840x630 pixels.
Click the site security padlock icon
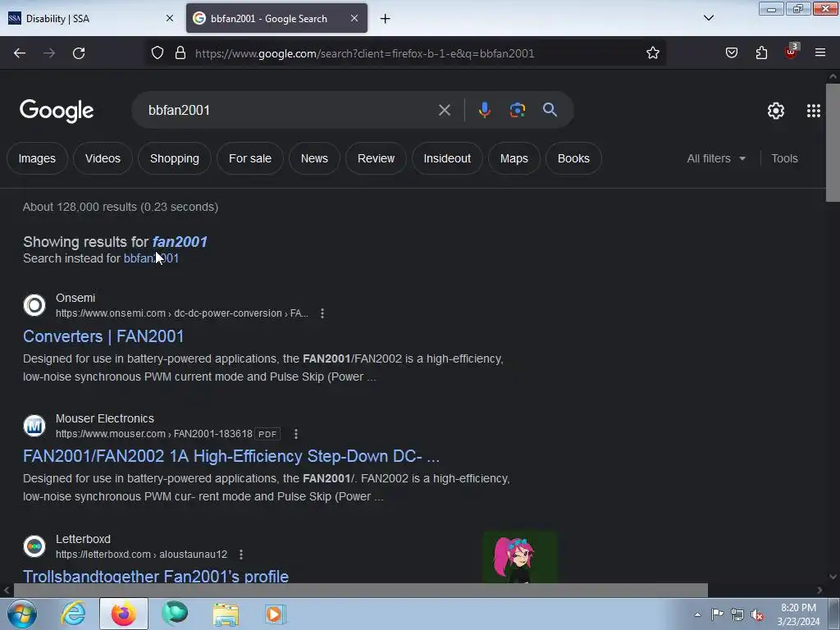pos(180,53)
